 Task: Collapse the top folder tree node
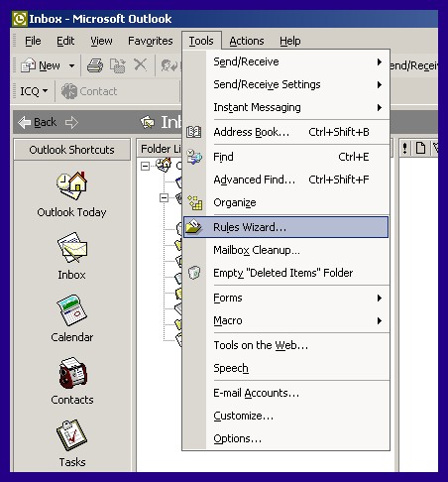[x=145, y=166]
